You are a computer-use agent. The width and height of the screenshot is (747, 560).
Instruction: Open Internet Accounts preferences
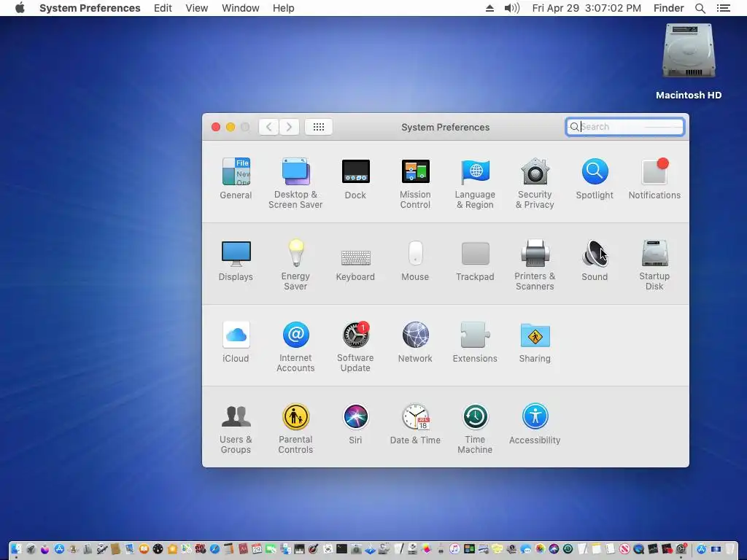click(295, 347)
